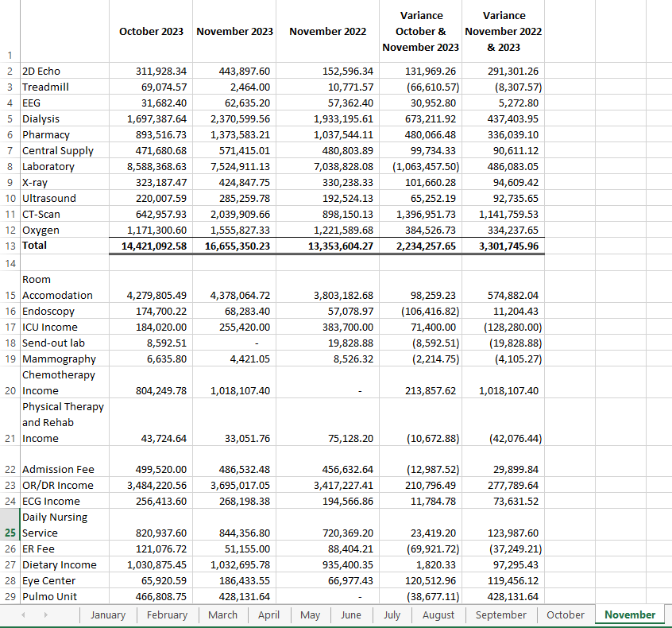Viewport: 672px width, 628px height.
Task: Click the October 2023 column heading cell
Action: click(151, 31)
